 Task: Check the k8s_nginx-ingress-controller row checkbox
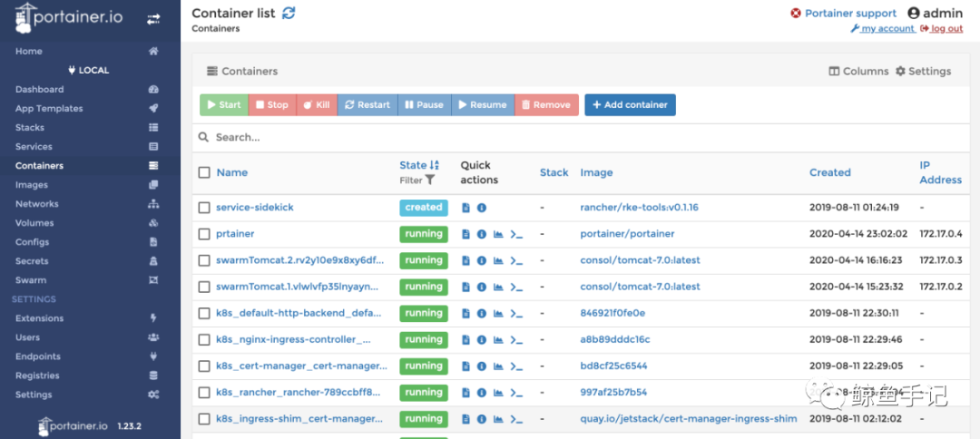[204, 340]
